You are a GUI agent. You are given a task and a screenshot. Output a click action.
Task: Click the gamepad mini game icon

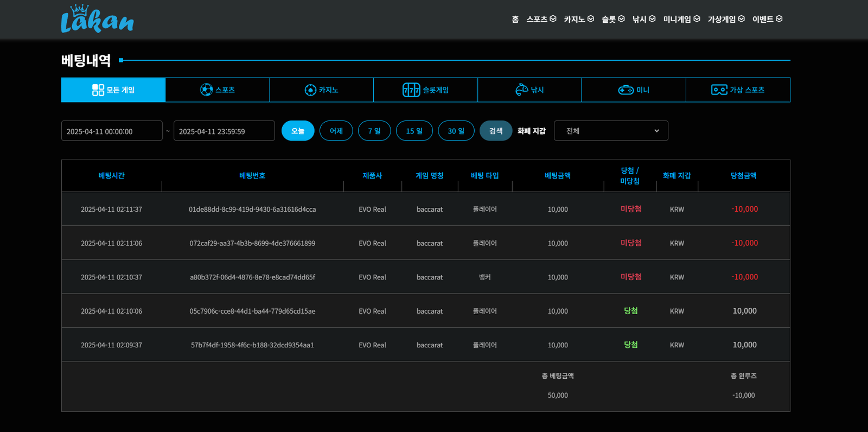pyautogui.click(x=626, y=90)
